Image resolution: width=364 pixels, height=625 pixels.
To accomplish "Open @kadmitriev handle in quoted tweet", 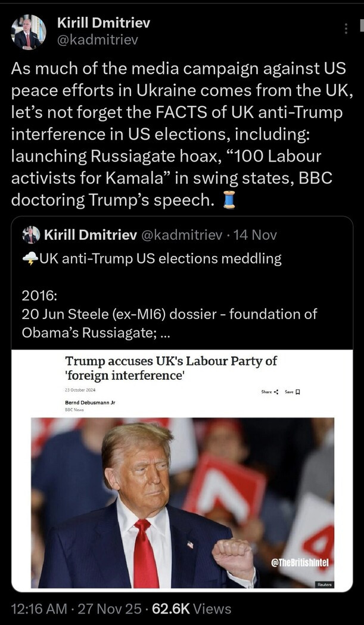I will point(182,235).
